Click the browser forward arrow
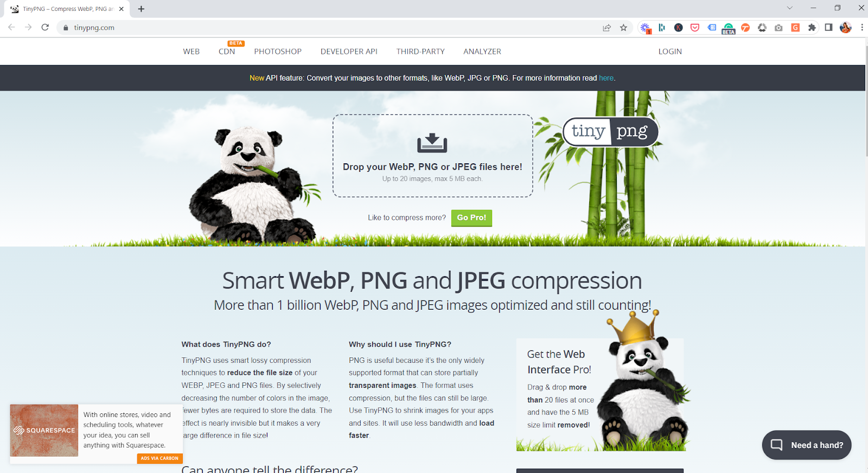 (x=28, y=27)
